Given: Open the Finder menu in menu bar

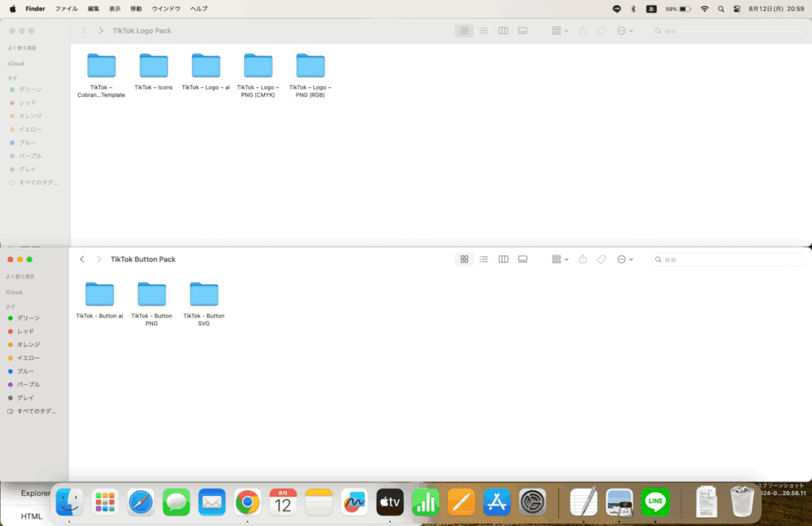Looking at the screenshot, I should pos(35,9).
